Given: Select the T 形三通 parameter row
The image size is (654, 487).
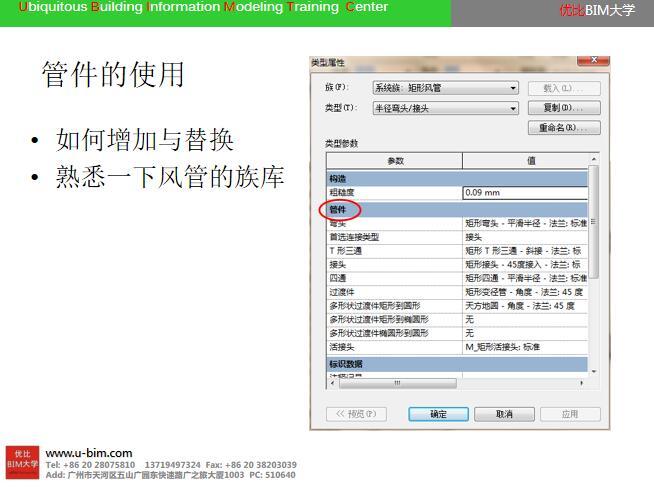Looking at the screenshot, I should coord(394,251).
